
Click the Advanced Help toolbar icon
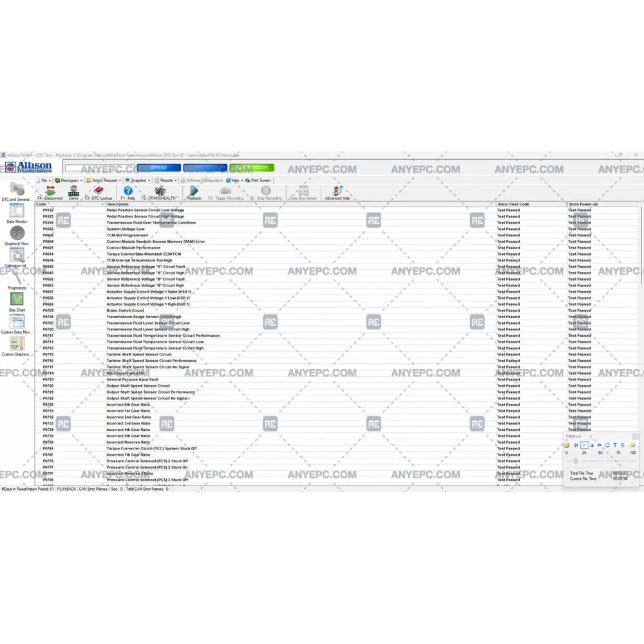(x=337, y=191)
